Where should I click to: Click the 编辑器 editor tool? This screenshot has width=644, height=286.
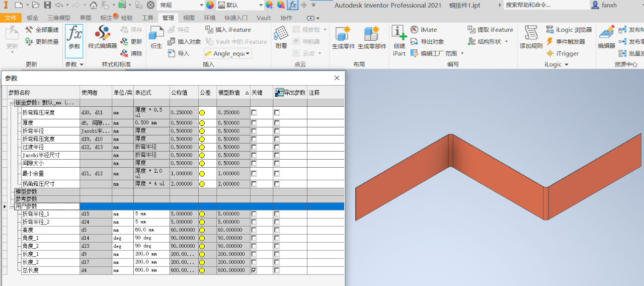coord(606,38)
